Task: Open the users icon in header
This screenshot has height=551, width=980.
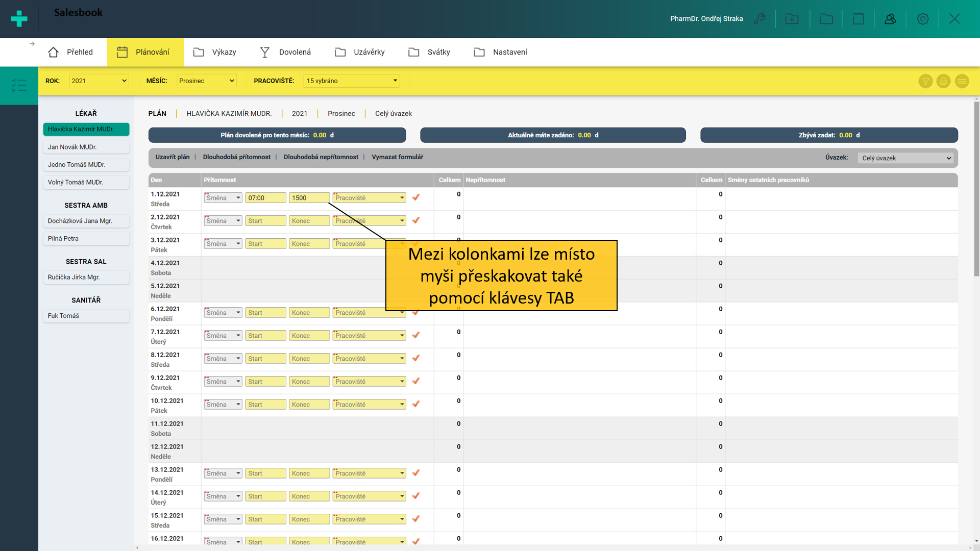Action: tap(890, 19)
